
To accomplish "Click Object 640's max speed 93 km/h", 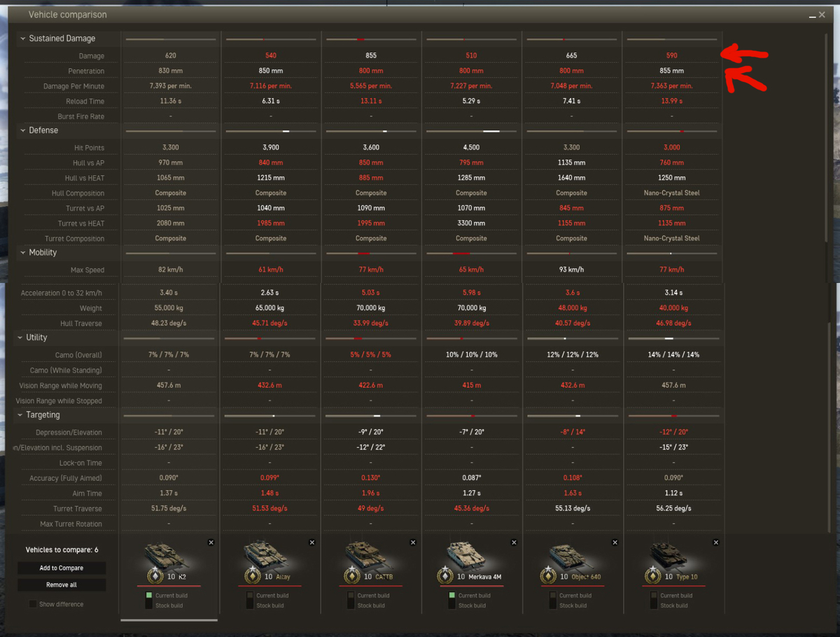I will [572, 270].
